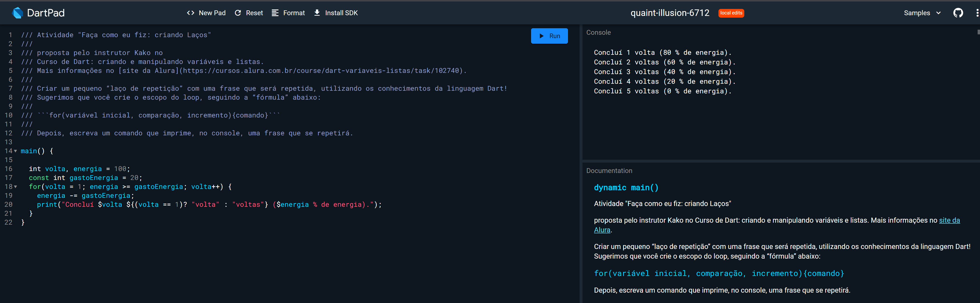Click console output 'Concluí 1 volta (80 % de energia).'
The width and height of the screenshot is (980, 303).
click(663, 52)
